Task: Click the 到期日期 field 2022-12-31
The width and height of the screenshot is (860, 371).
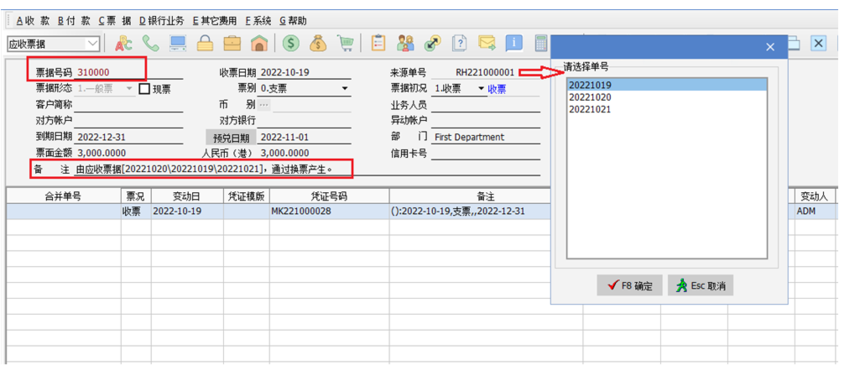Action: (x=129, y=137)
